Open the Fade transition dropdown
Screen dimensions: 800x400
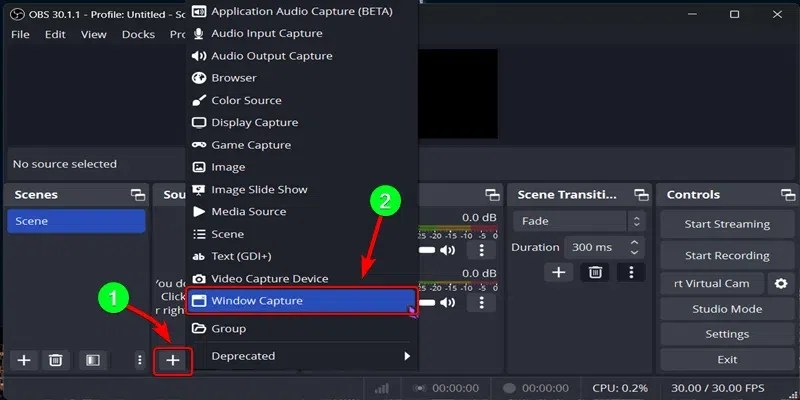pyautogui.click(x=579, y=221)
